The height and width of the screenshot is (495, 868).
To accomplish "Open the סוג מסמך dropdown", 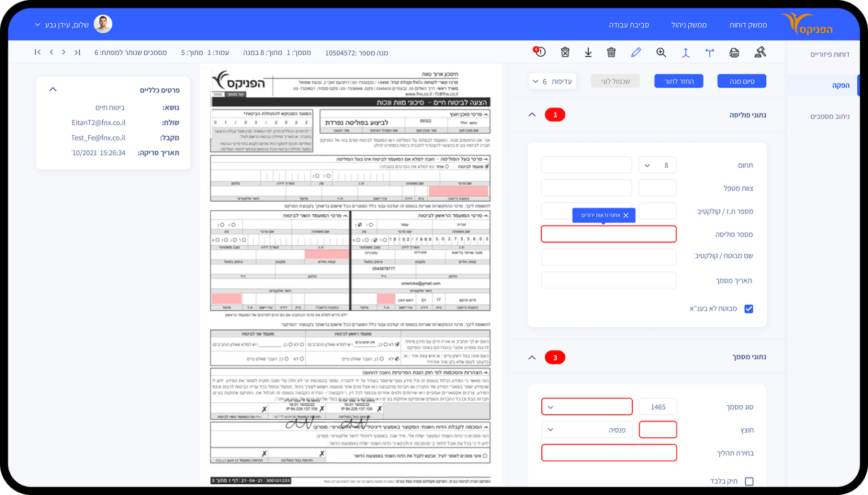I will 587,407.
